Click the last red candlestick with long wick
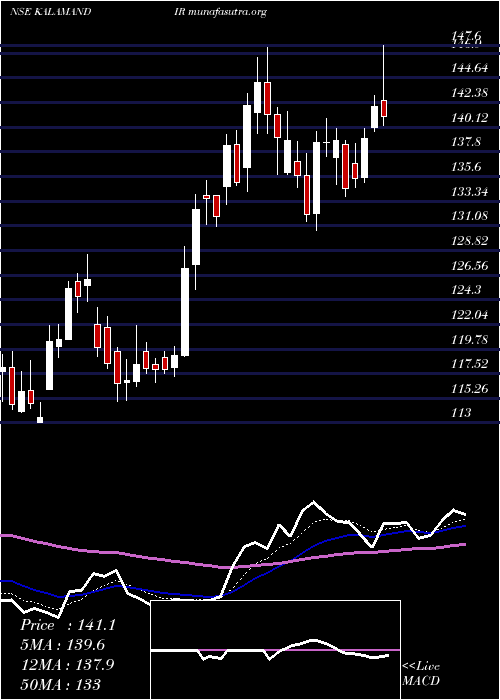The width and height of the screenshot is (500, 700). pyautogui.click(x=383, y=108)
